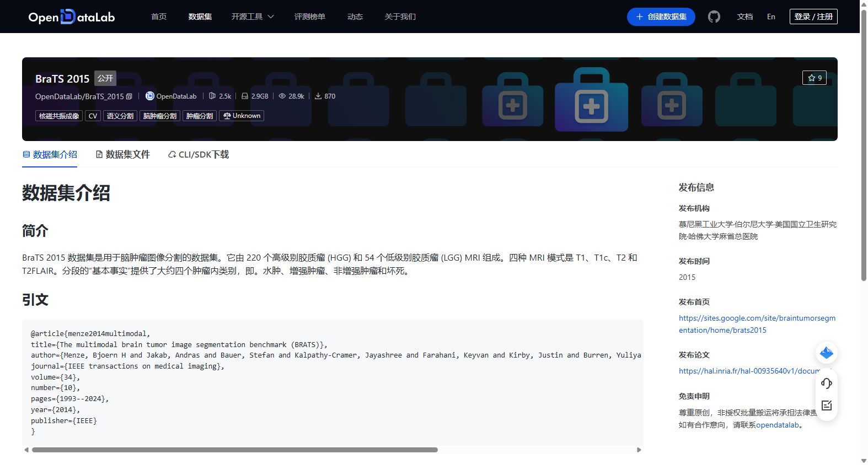This screenshot has height=465, width=868.
Task: Click the 2.5k file count icon
Action: pos(212,96)
